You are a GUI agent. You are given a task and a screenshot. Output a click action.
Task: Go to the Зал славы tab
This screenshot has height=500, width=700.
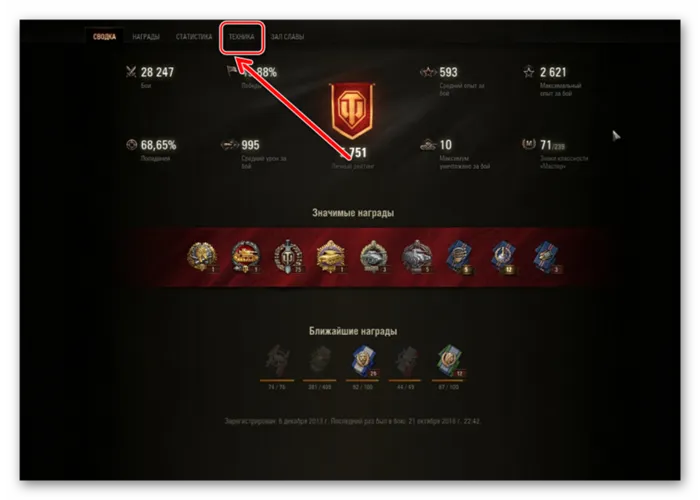(x=287, y=37)
